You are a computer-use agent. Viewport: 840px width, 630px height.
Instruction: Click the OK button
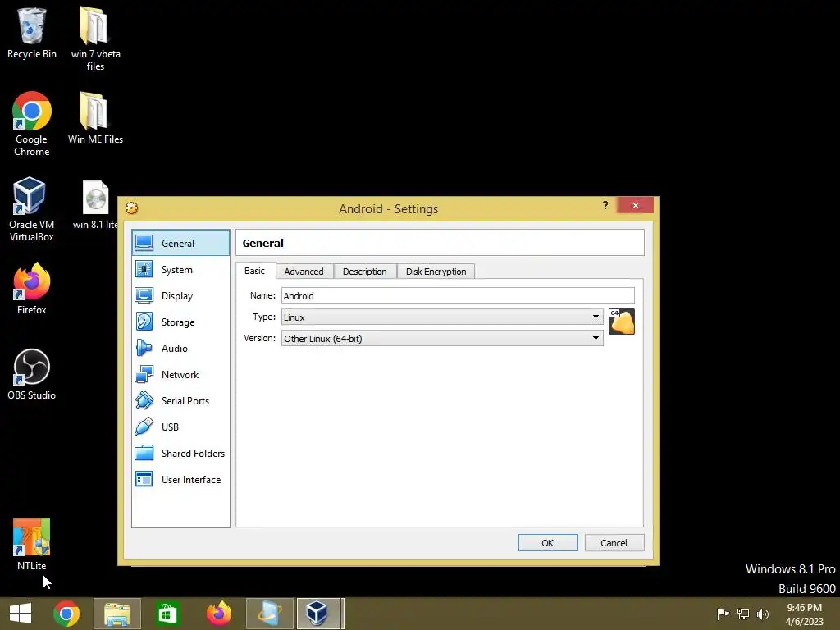coord(548,543)
